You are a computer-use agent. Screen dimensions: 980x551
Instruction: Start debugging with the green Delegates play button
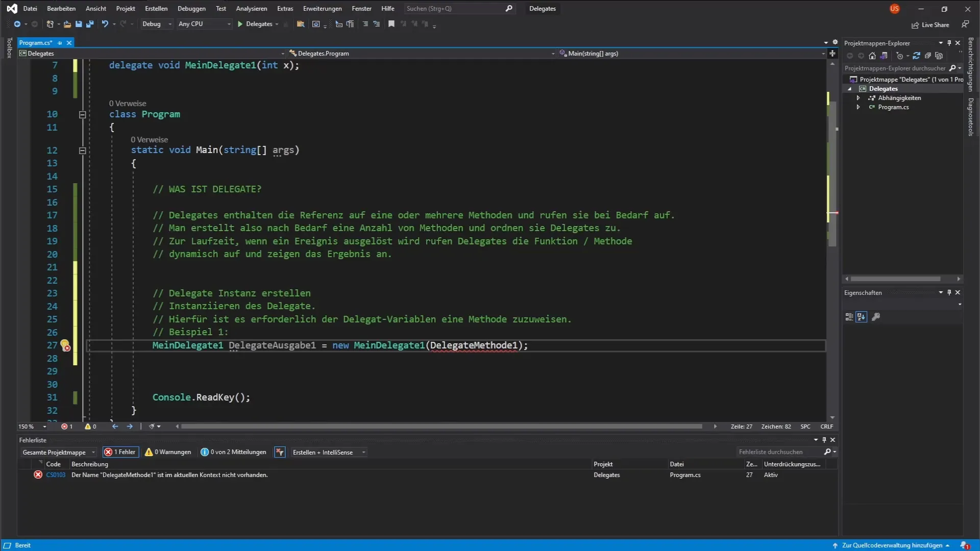click(258, 24)
